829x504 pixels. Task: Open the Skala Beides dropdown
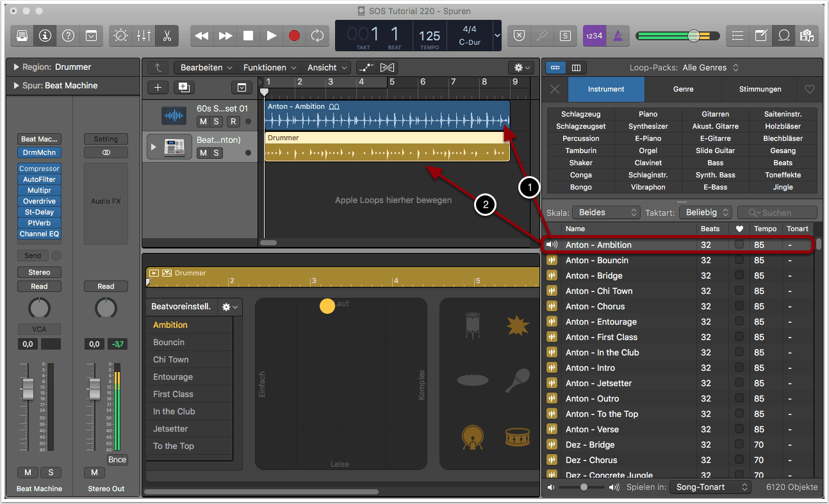605,212
